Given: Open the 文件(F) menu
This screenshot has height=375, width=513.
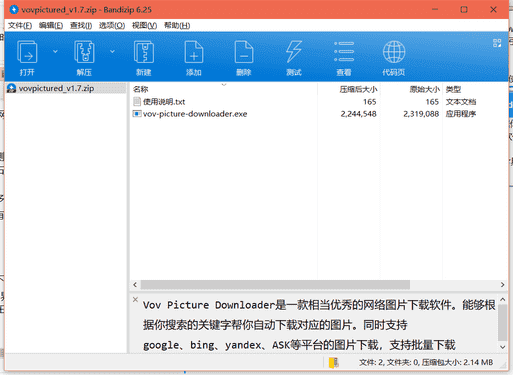Looking at the screenshot, I should (x=20, y=26).
